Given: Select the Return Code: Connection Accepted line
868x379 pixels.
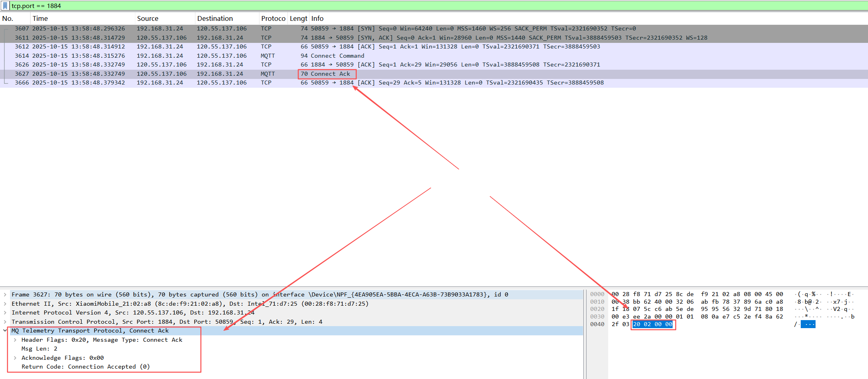Looking at the screenshot, I should [x=86, y=367].
